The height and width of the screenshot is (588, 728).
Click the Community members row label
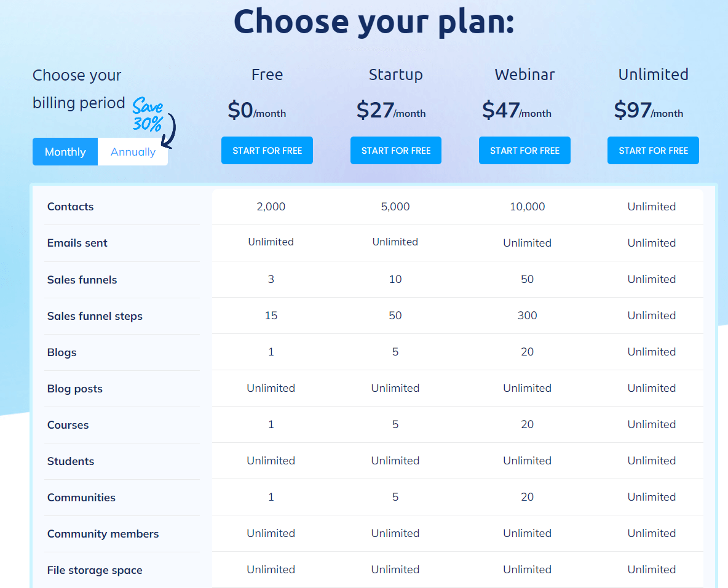pyautogui.click(x=103, y=533)
